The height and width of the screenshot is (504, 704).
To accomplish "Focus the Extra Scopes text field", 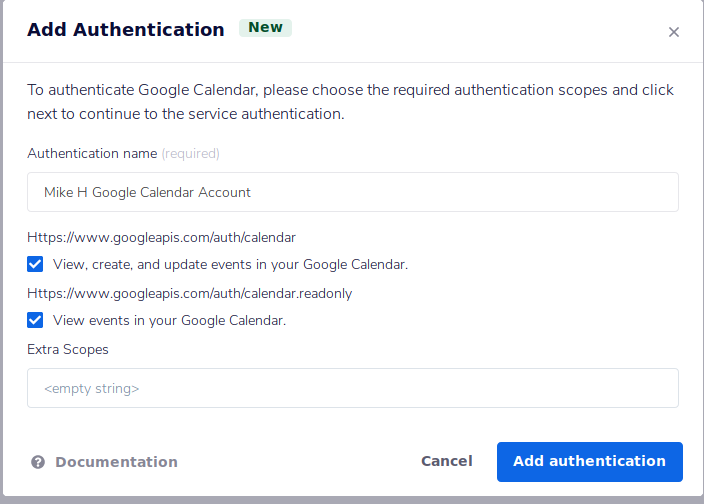I will coord(352,388).
